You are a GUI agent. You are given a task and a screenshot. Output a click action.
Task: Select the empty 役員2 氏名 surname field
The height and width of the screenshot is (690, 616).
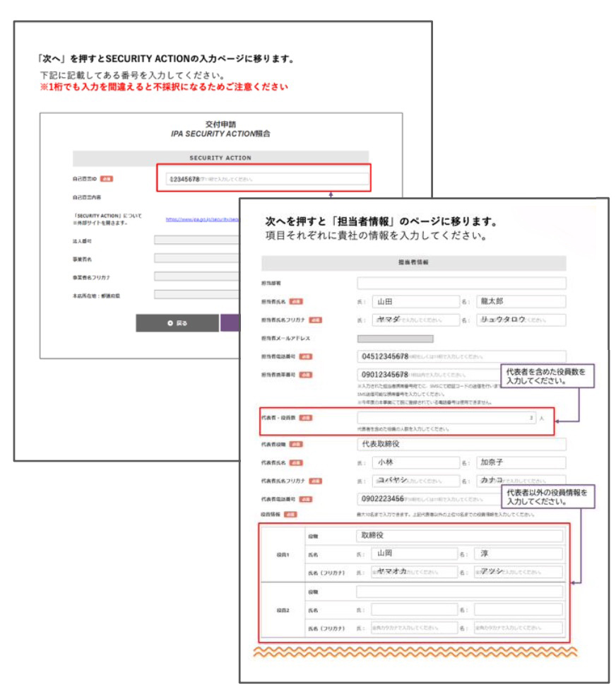pyautogui.click(x=414, y=610)
